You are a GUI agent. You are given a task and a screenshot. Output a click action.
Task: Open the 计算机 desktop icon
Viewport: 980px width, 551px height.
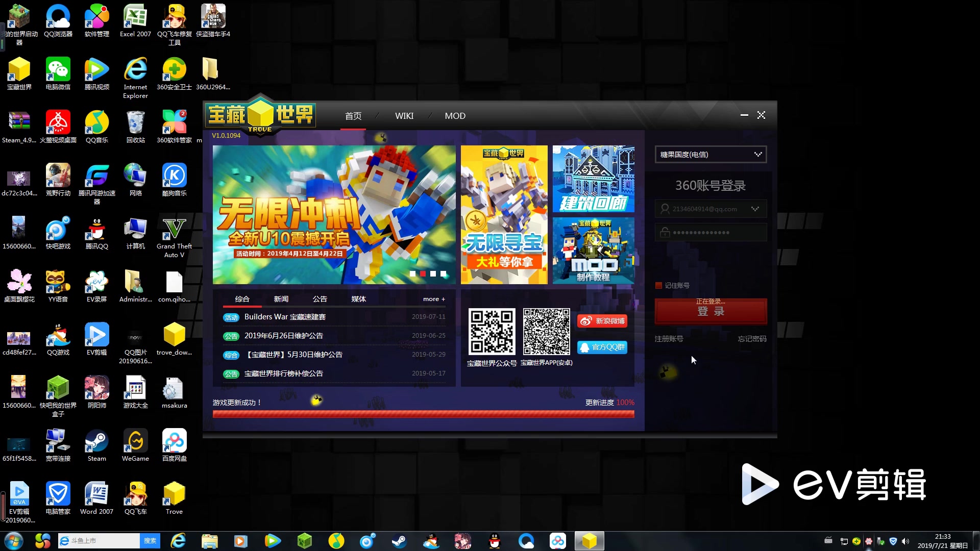(136, 233)
